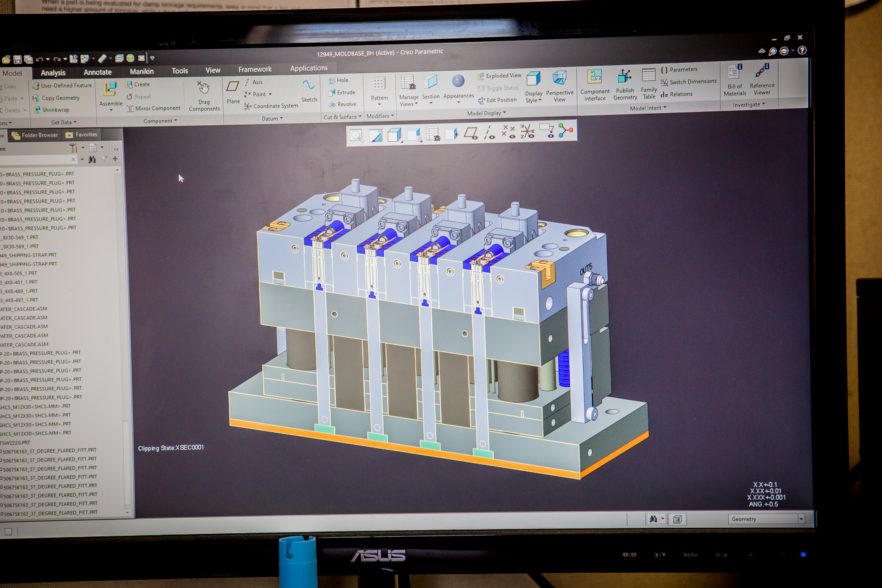This screenshot has width=882, height=588.
Task: Open the Geometry selection filter dropdown
Action: pos(766,519)
